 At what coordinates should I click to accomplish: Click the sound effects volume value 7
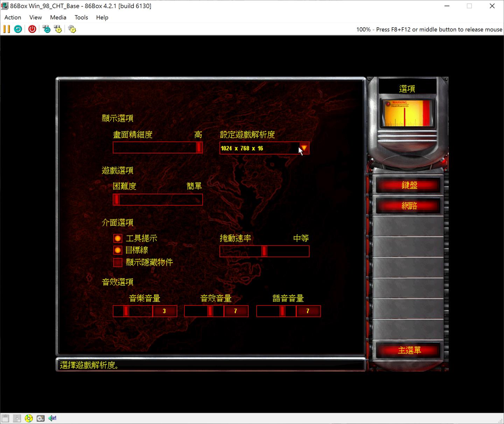[x=236, y=311]
